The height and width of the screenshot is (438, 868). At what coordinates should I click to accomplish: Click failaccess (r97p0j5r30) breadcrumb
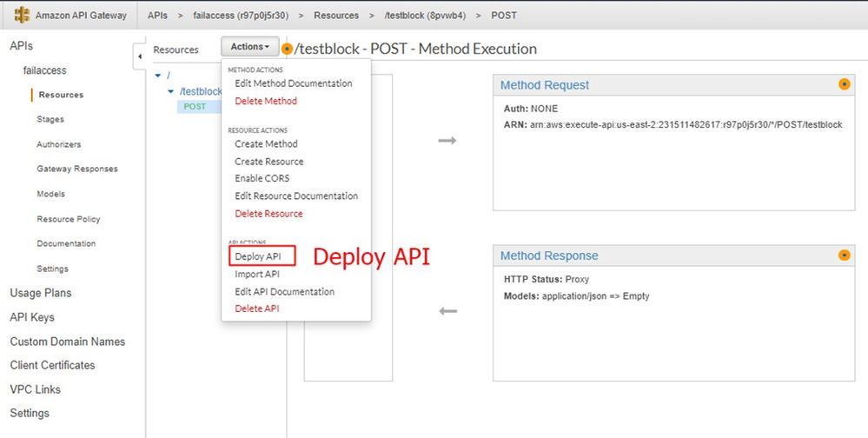click(x=239, y=16)
